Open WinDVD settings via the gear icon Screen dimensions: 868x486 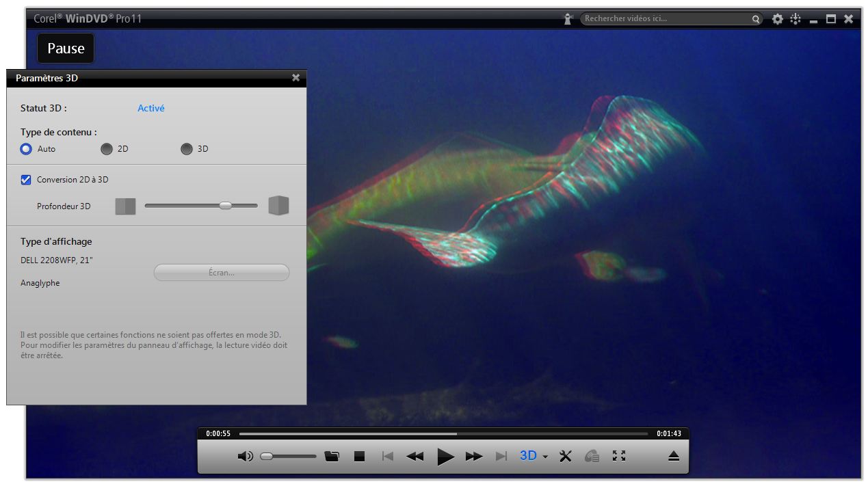(777, 18)
